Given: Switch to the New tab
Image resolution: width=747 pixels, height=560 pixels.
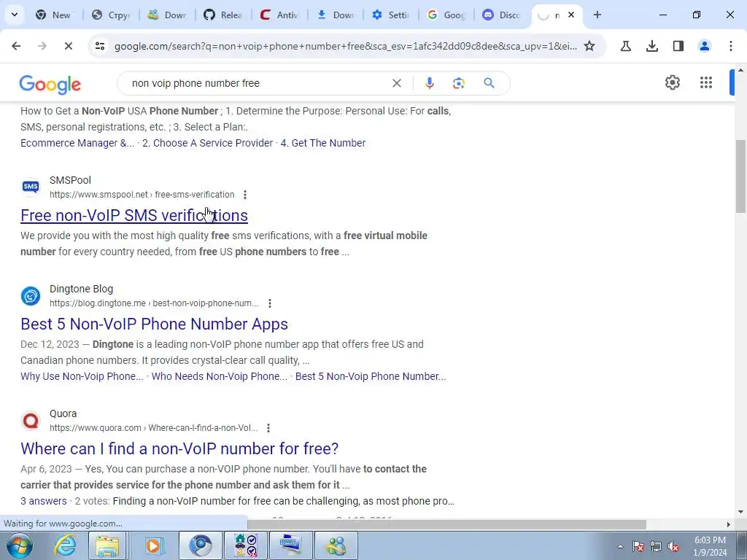Looking at the screenshot, I should click(x=54, y=15).
